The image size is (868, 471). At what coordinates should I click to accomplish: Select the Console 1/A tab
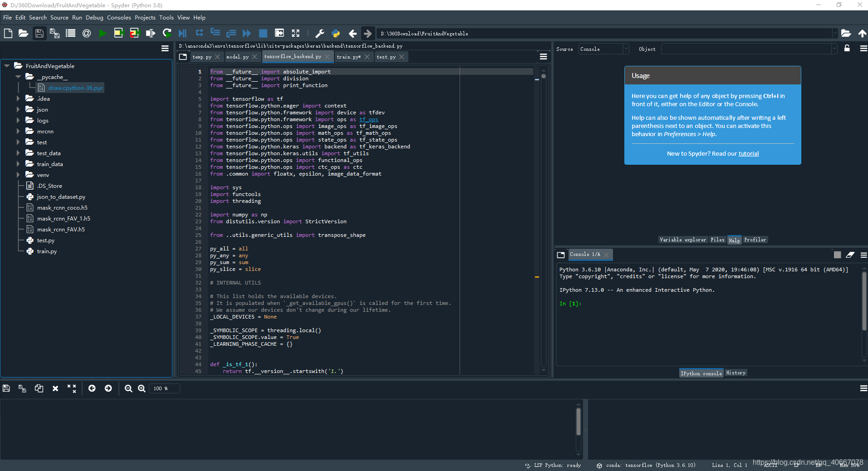(585, 255)
